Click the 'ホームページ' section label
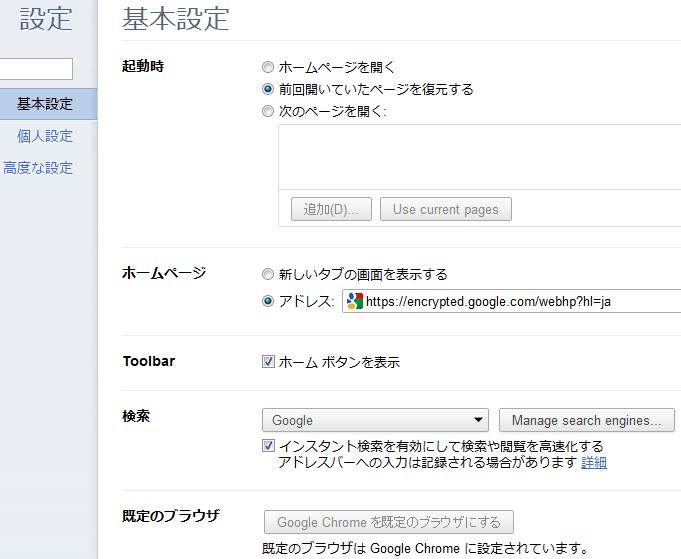681x559 pixels. tap(164, 273)
